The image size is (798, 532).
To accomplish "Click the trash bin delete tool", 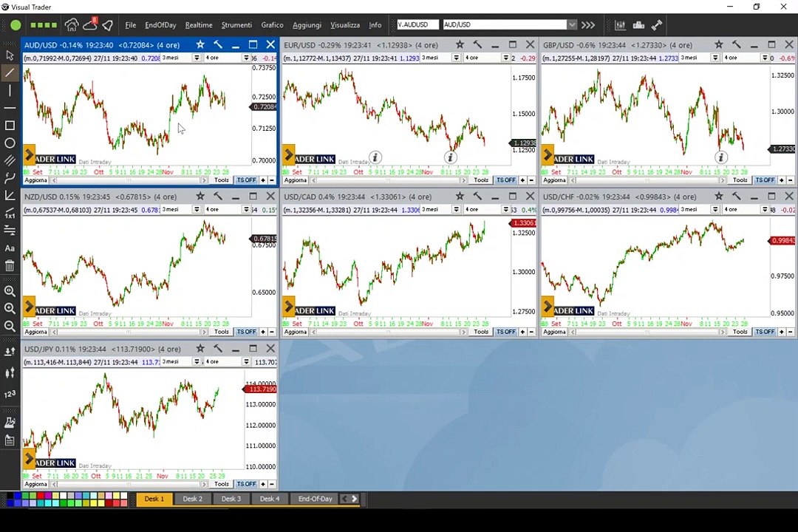I will 10,265.
